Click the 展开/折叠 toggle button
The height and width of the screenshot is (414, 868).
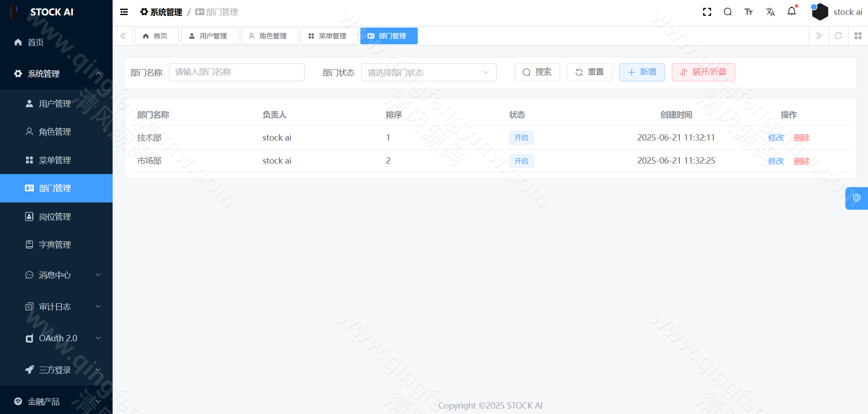coord(703,72)
